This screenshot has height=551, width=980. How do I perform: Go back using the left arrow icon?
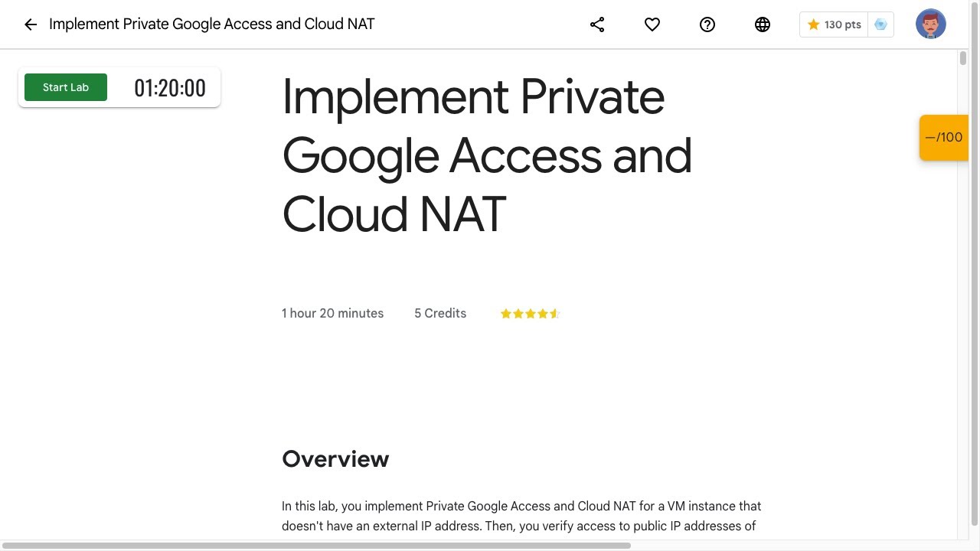pyautogui.click(x=31, y=24)
